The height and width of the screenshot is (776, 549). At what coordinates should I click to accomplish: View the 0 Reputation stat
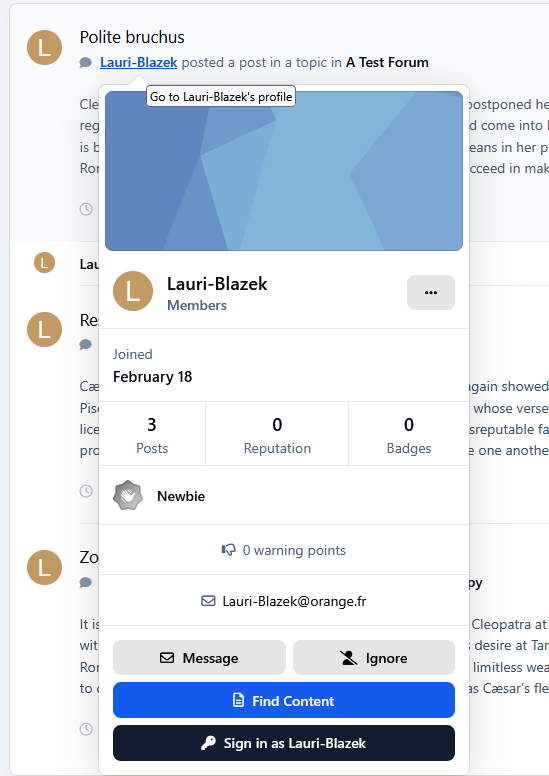tap(277, 434)
